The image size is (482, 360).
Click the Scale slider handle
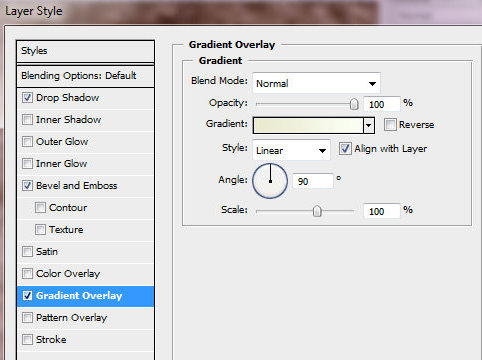[x=317, y=211]
